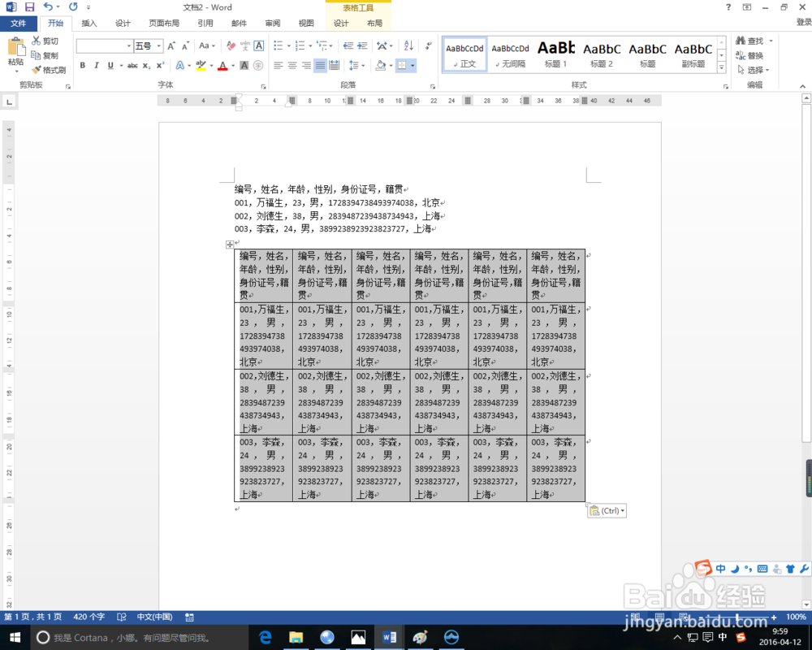Viewport: 812px width, 650px height.
Task: Toggle distributed alignment
Action: [334, 65]
